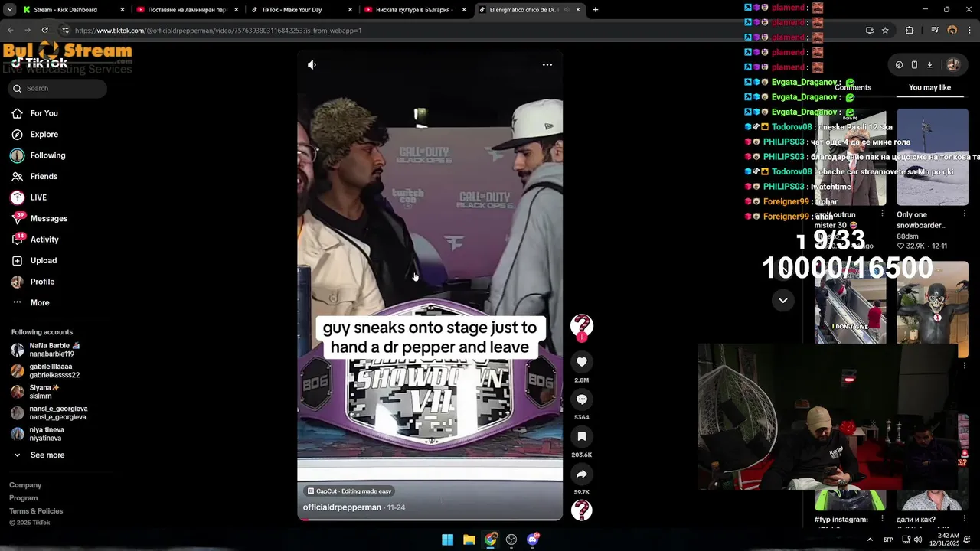
Task: Expand the Terms & Policies footer section
Action: (x=36, y=511)
